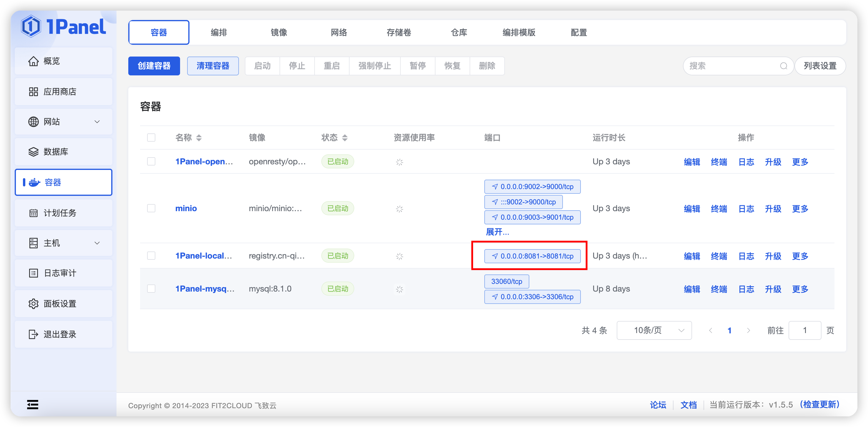The height and width of the screenshot is (427, 868).
Task: Go to next page arrow
Action: click(x=748, y=330)
